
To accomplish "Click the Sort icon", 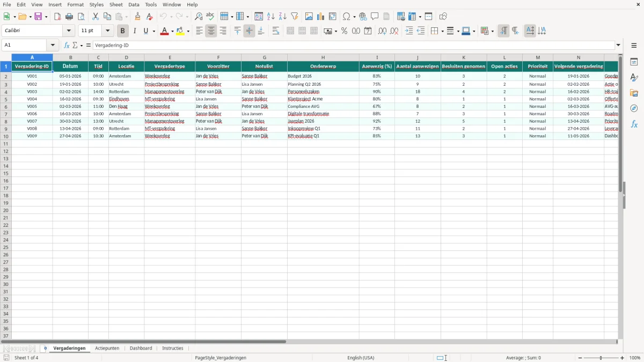I will tap(259, 17).
